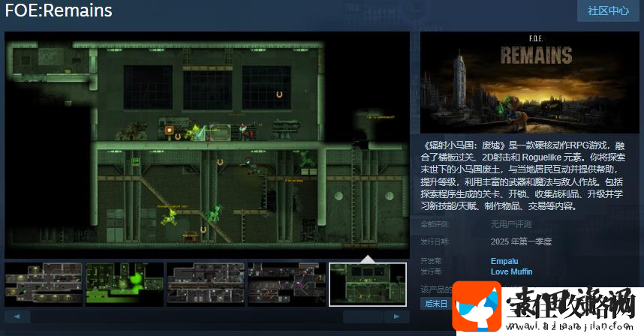The width and height of the screenshot is (644, 336).
Task: Click the Empalu developer link
Action: (x=504, y=261)
